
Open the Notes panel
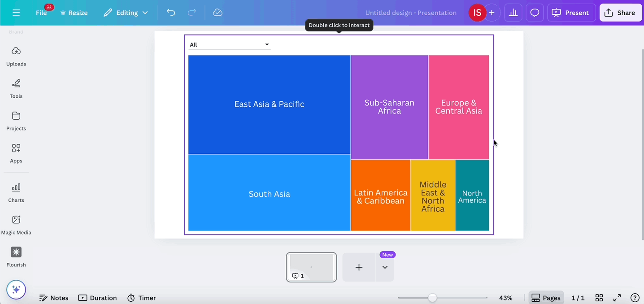54,298
